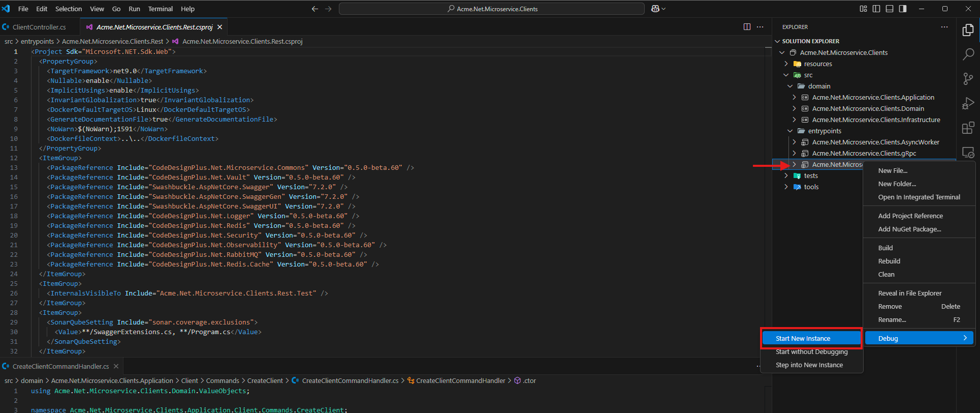Click the command center search field
The width and height of the screenshot is (980, 413).
coord(492,9)
